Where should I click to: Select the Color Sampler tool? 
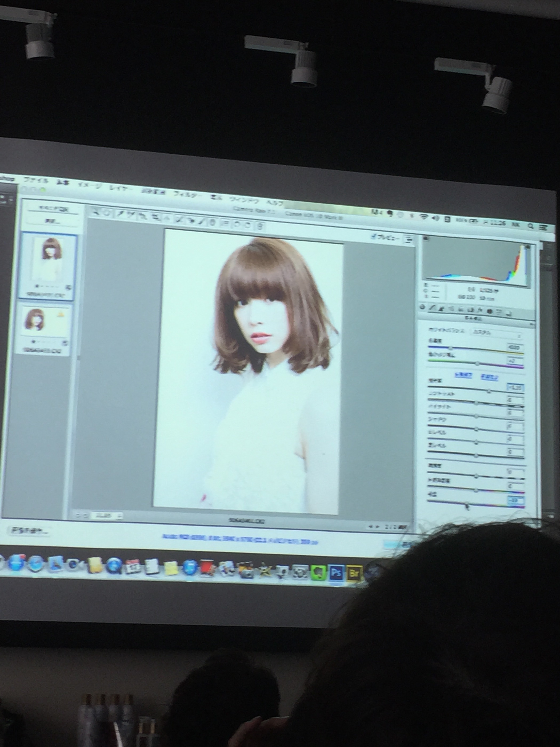coord(131,214)
